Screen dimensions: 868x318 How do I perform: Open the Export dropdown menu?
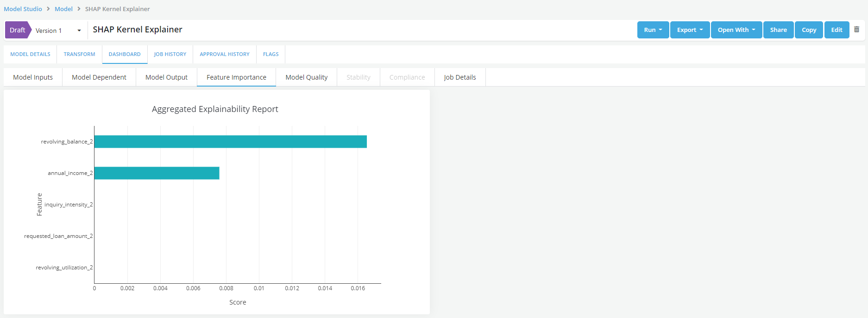click(690, 30)
